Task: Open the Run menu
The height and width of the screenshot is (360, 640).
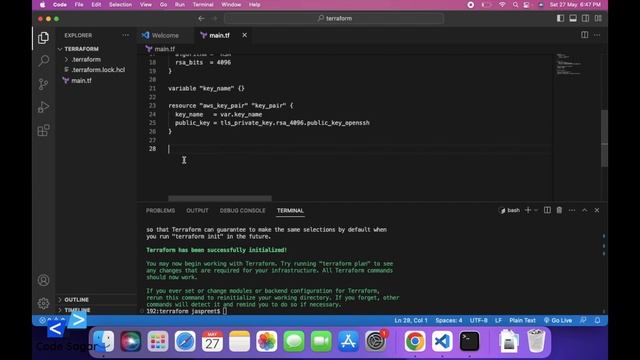Action: (x=180, y=4)
